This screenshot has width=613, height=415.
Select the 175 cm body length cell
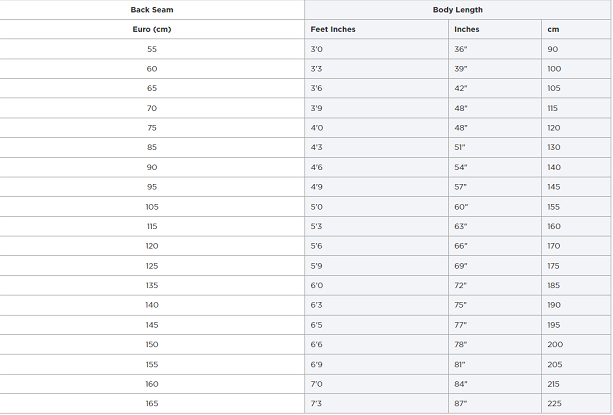tap(554, 266)
